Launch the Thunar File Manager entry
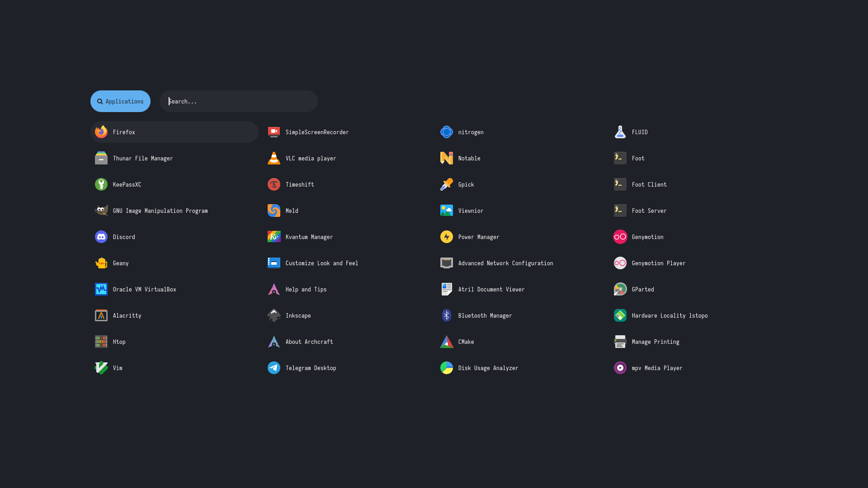This screenshot has width=868, height=488. click(143, 158)
